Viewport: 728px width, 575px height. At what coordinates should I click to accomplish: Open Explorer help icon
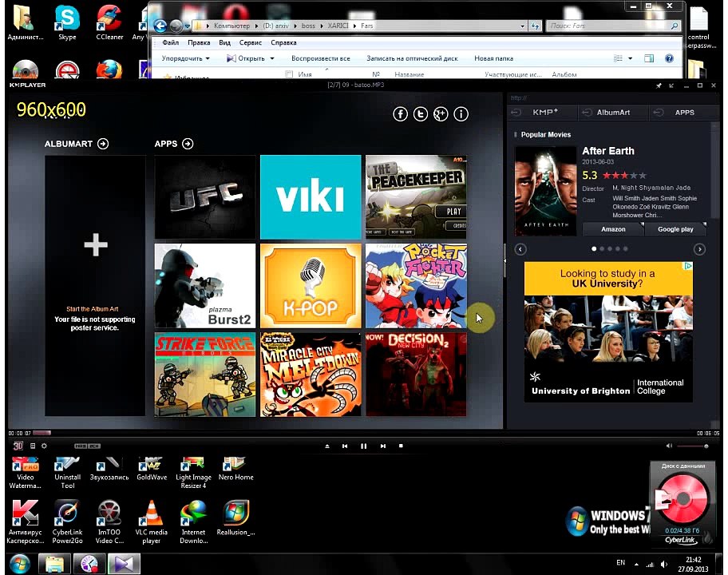pyautogui.click(x=669, y=58)
